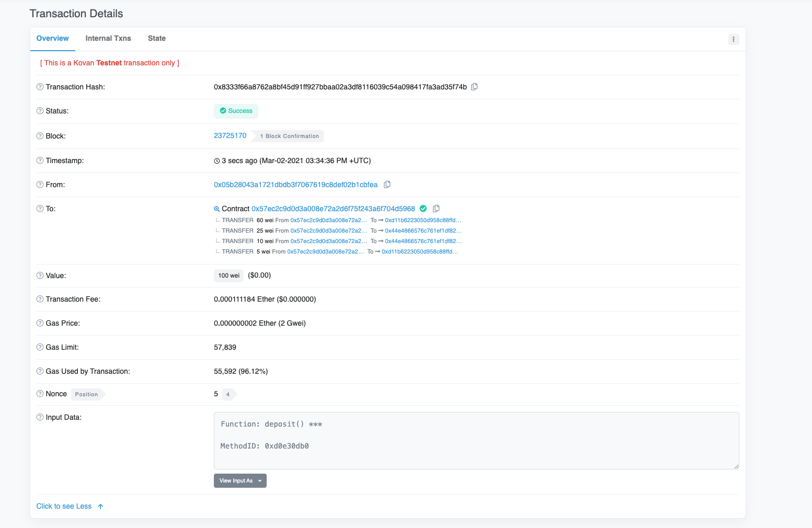812x528 pixels.
Task: Open contract address 0x57ec2c9d0d3a link
Action: pos(333,209)
